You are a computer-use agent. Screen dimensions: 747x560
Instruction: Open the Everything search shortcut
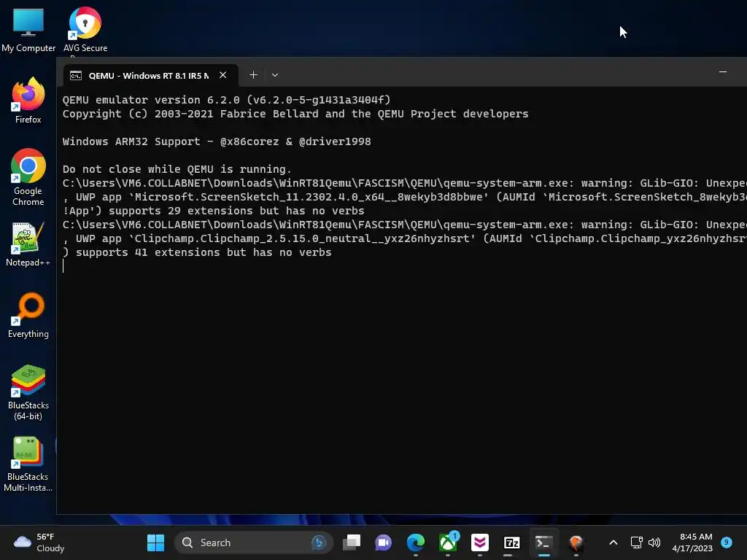[x=28, y=315]
